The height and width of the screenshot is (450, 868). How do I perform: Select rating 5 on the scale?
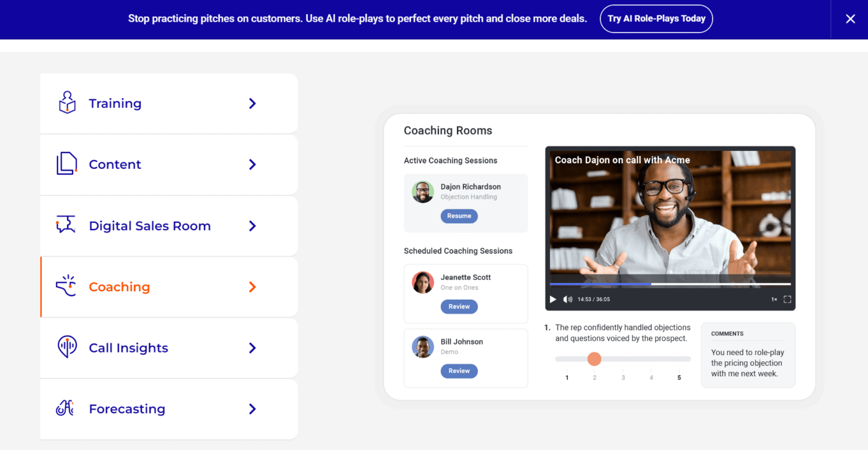pos(679,378)
